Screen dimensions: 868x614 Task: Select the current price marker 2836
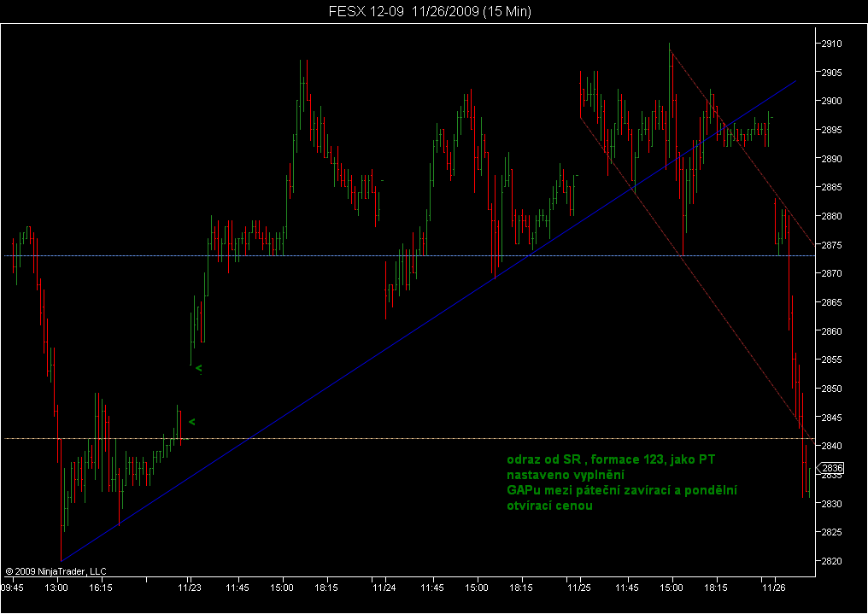coord(831,468)
